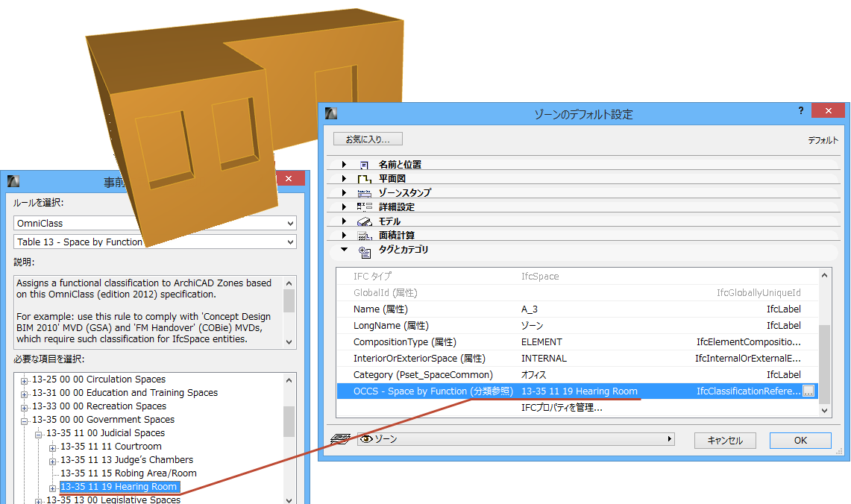Image resolution: width=851 pixels, height=504 pixels.
Task: Close the rule selection dialog
Action: [289, 178]
